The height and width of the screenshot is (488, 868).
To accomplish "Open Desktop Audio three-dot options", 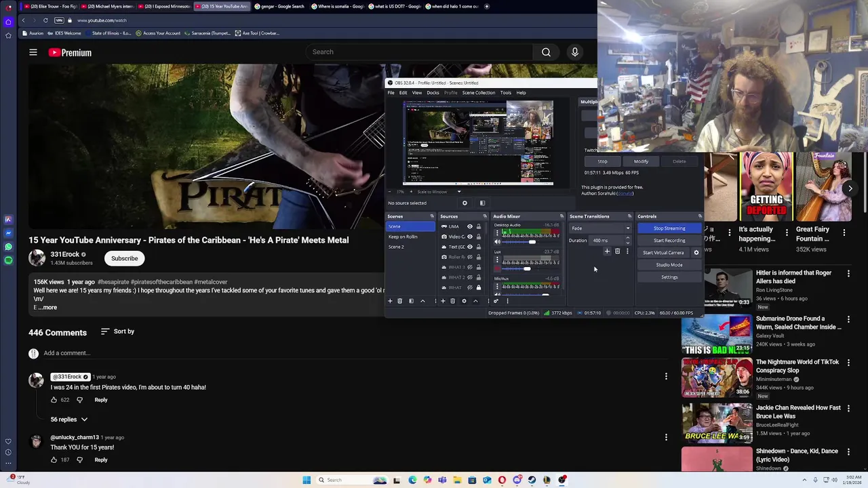I will (x=497, y=232).
